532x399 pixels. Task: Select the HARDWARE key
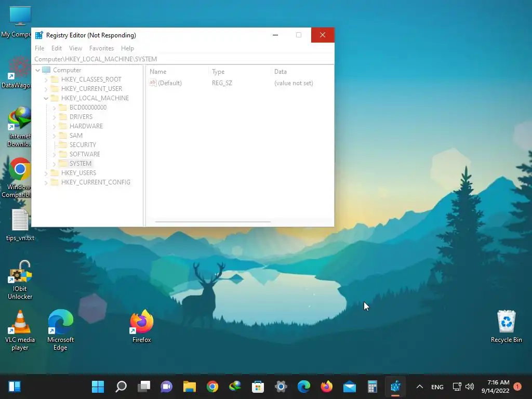point(86,126)
